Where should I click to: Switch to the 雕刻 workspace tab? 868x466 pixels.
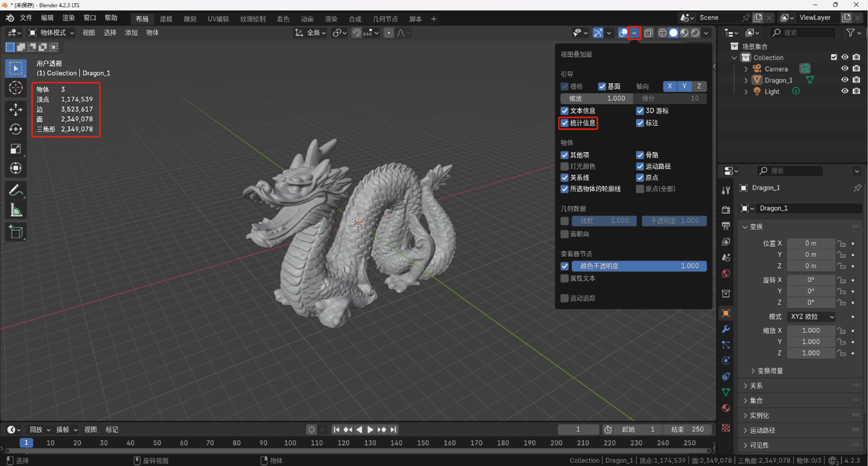point(190,19)
